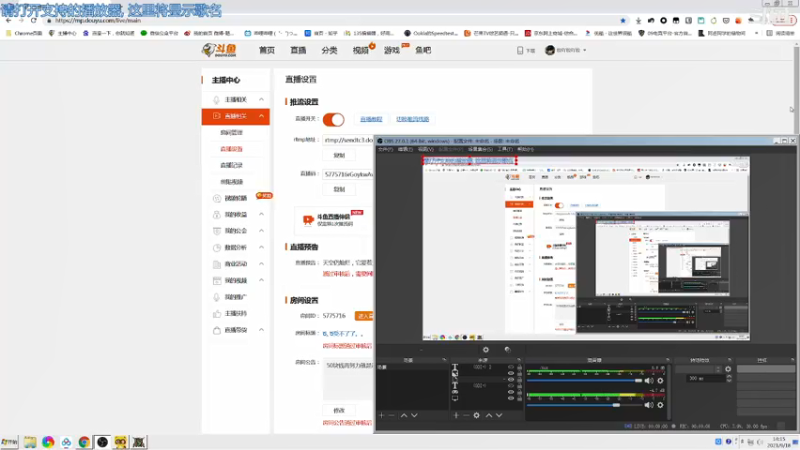Open 分类 tab in Douyu navigation
This screenshot has height=450, width=800.
329,50
